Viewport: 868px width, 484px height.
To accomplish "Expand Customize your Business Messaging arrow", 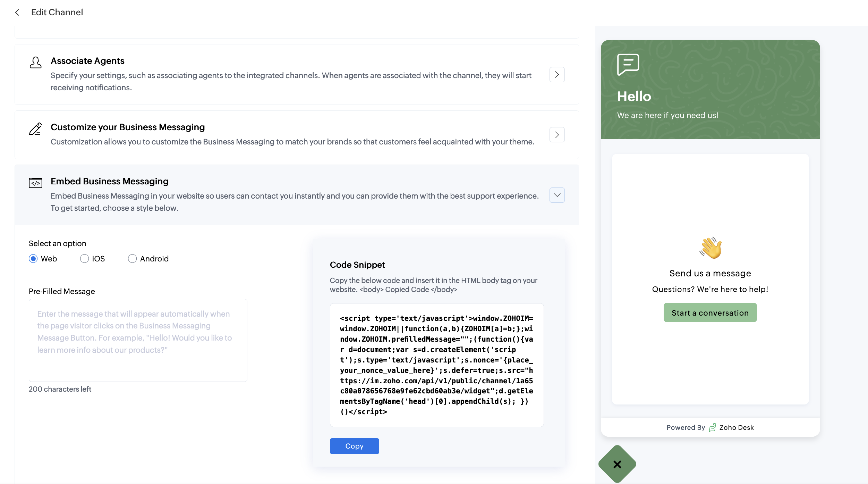I will coord(557,135).
